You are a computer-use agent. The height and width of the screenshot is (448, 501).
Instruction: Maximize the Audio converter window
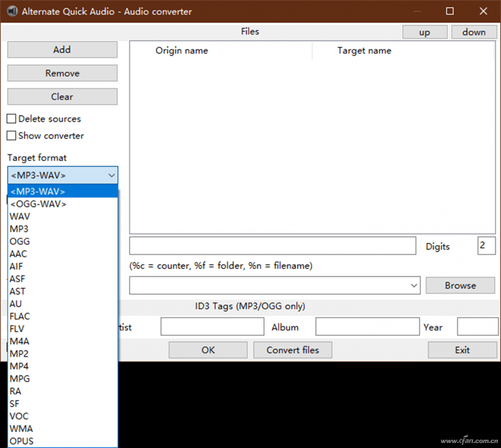[450, 11]
